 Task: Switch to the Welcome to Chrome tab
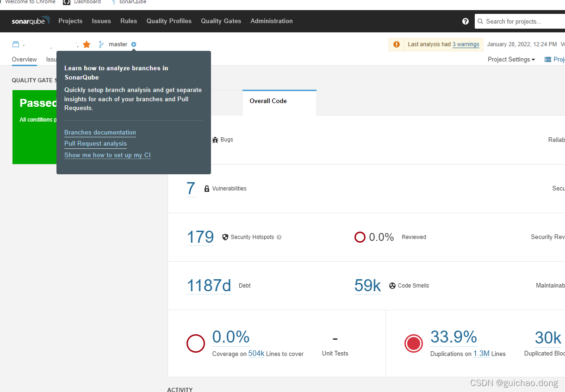[x=28, y=2]
